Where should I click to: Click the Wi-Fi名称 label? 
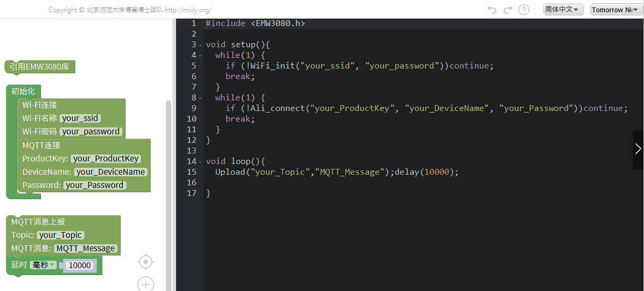click(39, 118)
